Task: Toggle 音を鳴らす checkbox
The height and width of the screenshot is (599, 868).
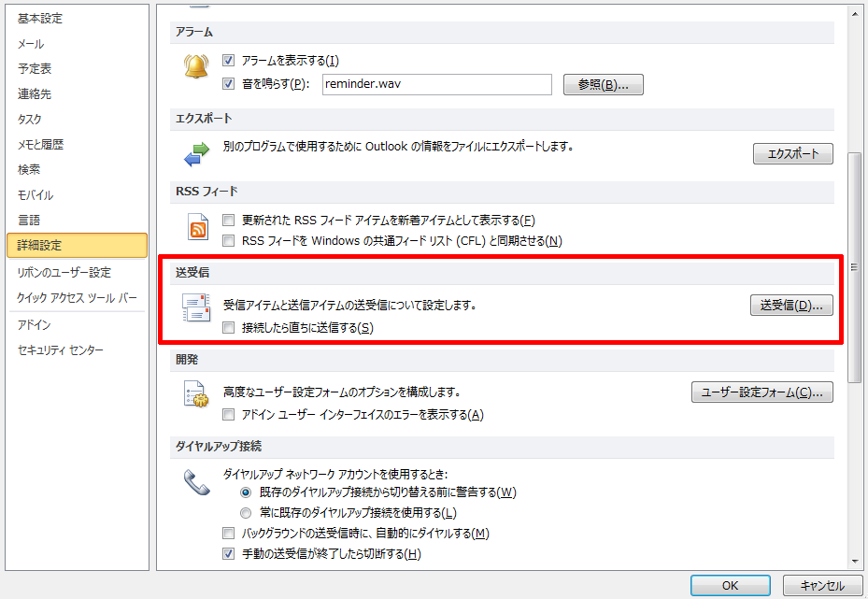Action: (228, 83)
